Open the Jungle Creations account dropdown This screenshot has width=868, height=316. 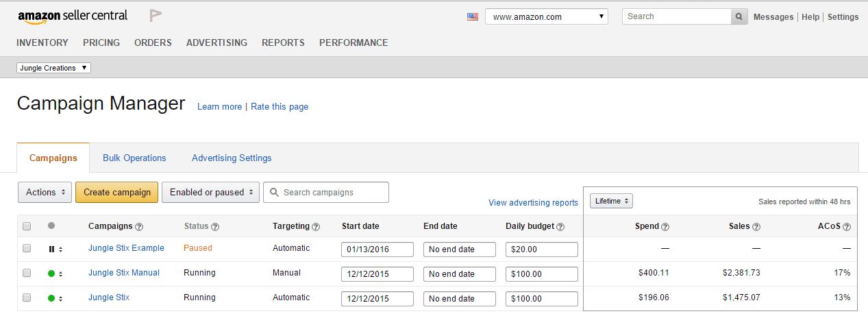[53, 68]
